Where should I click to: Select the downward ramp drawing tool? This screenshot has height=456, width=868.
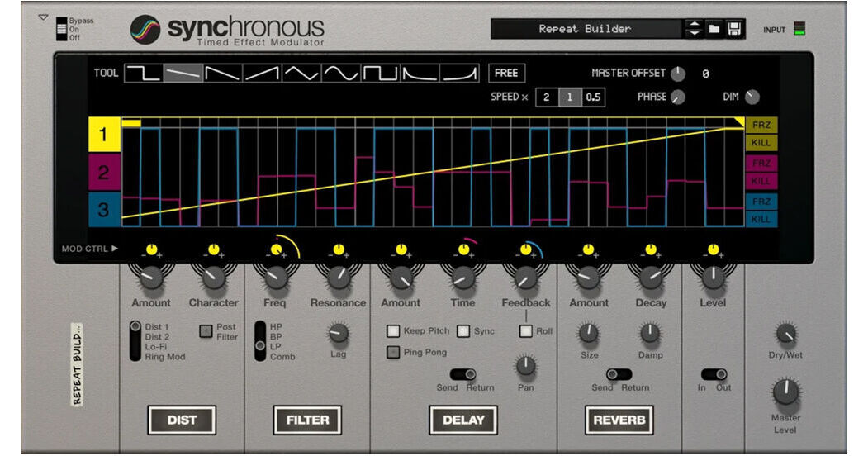coord(223,73)
